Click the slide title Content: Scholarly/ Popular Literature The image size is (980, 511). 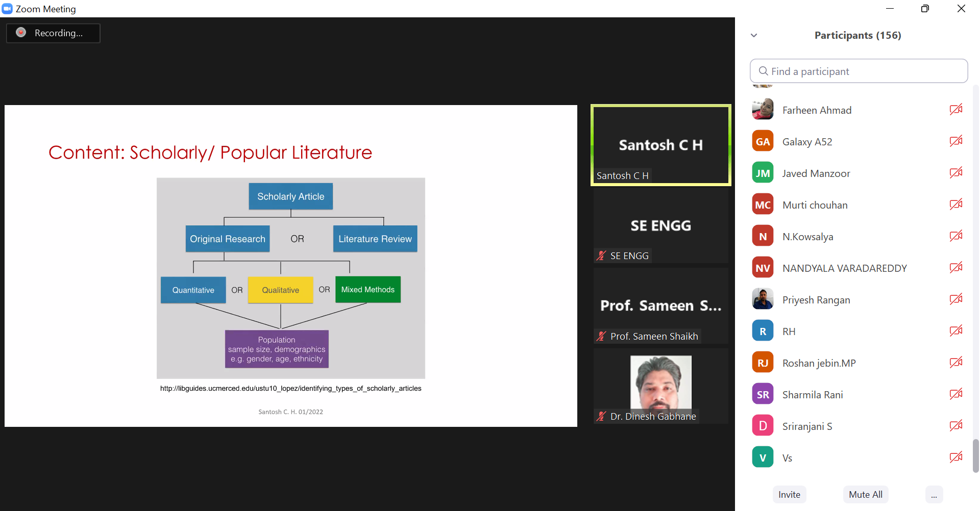pos(210,152)
